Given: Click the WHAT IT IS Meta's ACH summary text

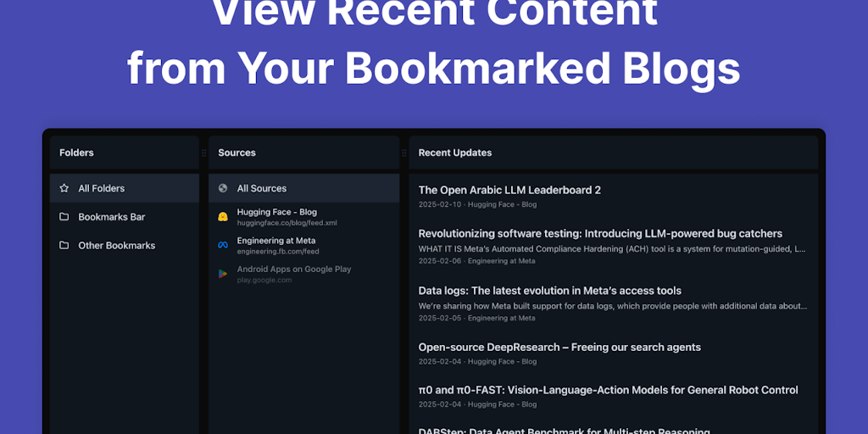Looking at the screenshot, I should pos(612,249).
